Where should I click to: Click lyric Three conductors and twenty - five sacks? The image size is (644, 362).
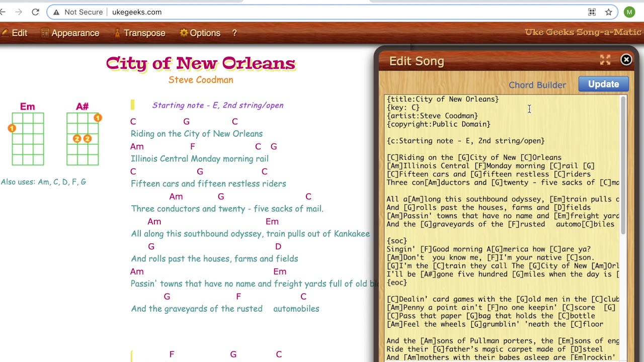click(227, 209)
